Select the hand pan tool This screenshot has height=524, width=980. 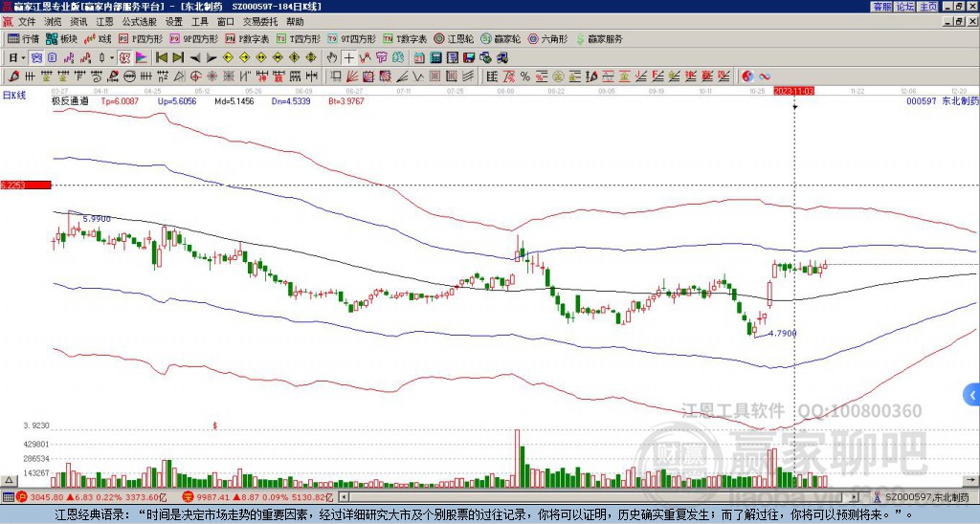[332, 58]
